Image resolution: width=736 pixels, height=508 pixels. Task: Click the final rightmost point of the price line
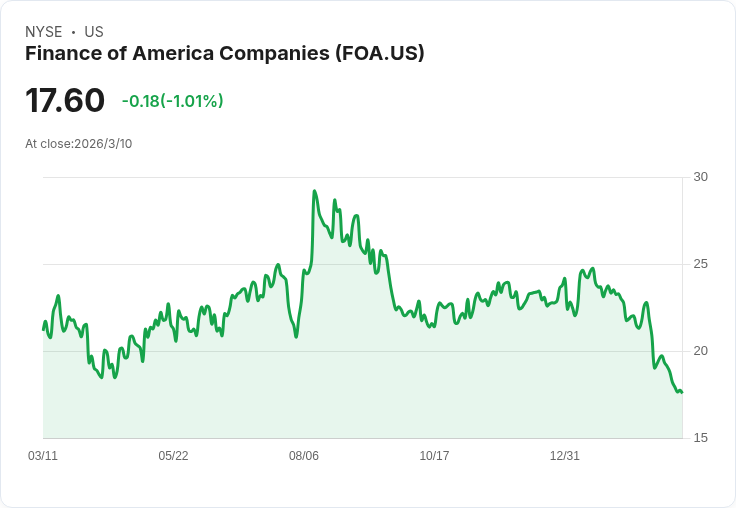point(681,392)
